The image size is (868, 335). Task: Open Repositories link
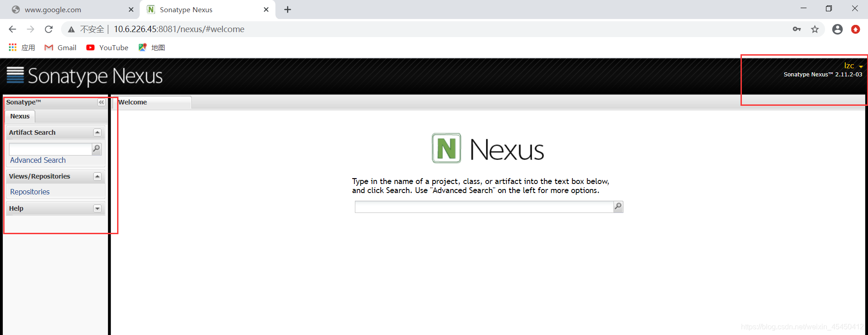point(30,192)
